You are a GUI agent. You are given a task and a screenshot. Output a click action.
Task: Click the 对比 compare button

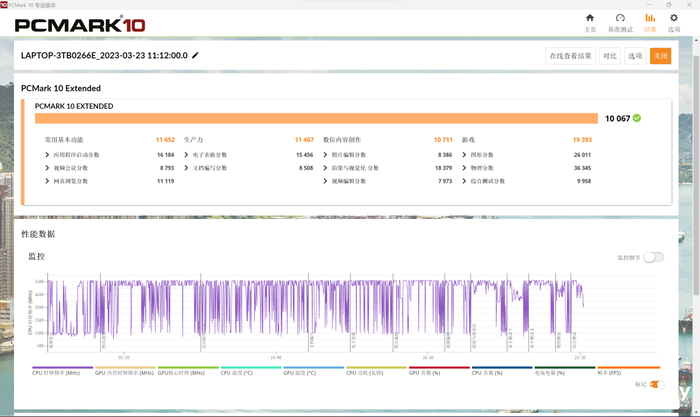click(609, 56)
